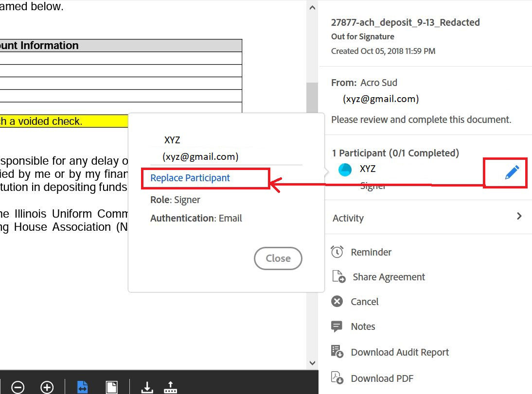
Task: Choose Cancel for the agreement
Action: click(364, 302)
